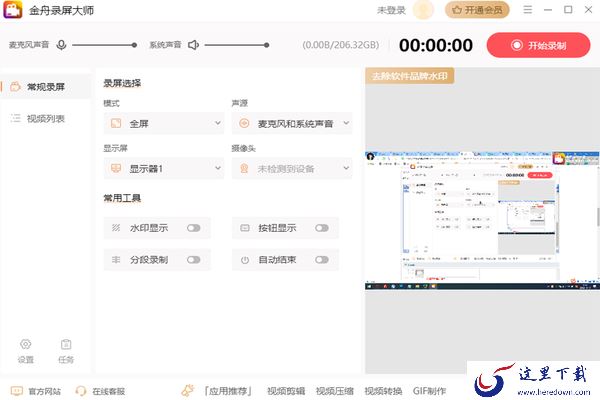This screenshot has height=400, width=600.
Task: Click the 在线客服 link text
Action: (x=109, y=391)
